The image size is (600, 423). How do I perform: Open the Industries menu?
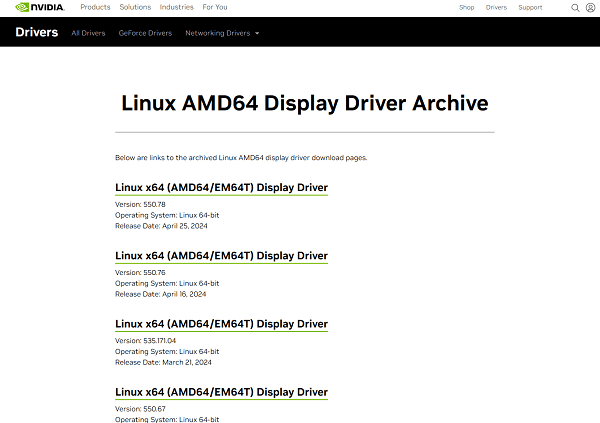[x=176, y=7]
